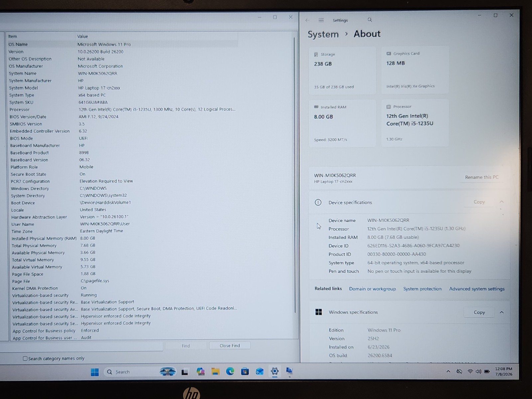This screenshot has width=532, height=399.
Task: Go back with Settings back arrow
Action: coord(307,20)
